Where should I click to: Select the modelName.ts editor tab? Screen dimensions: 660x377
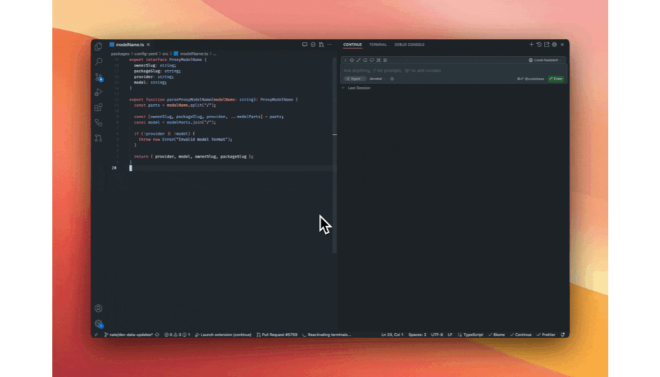point(130,45)
